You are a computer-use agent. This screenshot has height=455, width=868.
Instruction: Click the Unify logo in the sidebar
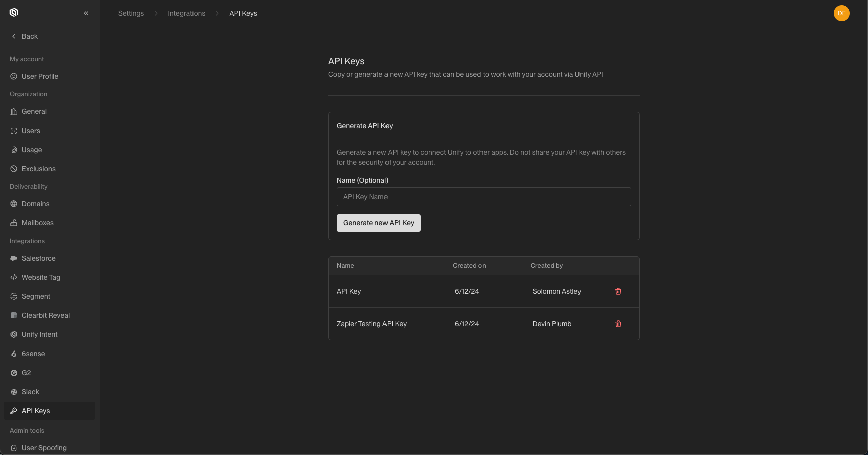point(14,12)
